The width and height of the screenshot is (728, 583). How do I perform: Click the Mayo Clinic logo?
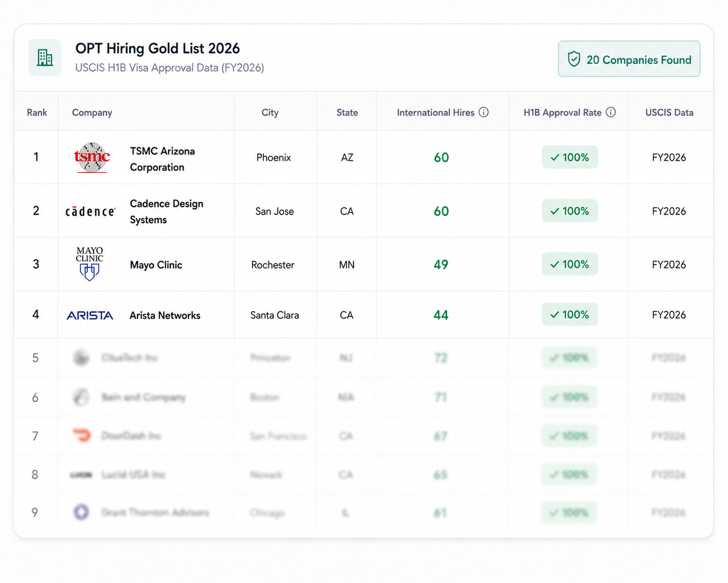point(89,264)
